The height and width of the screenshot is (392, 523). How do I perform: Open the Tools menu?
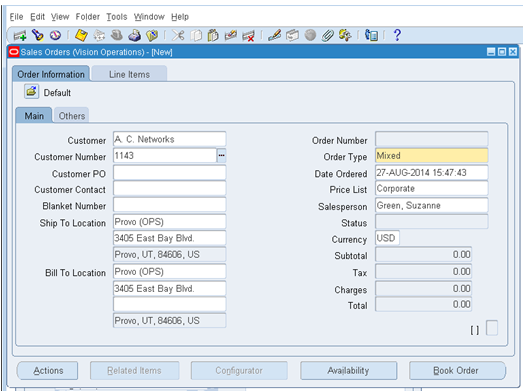[117, 17]
